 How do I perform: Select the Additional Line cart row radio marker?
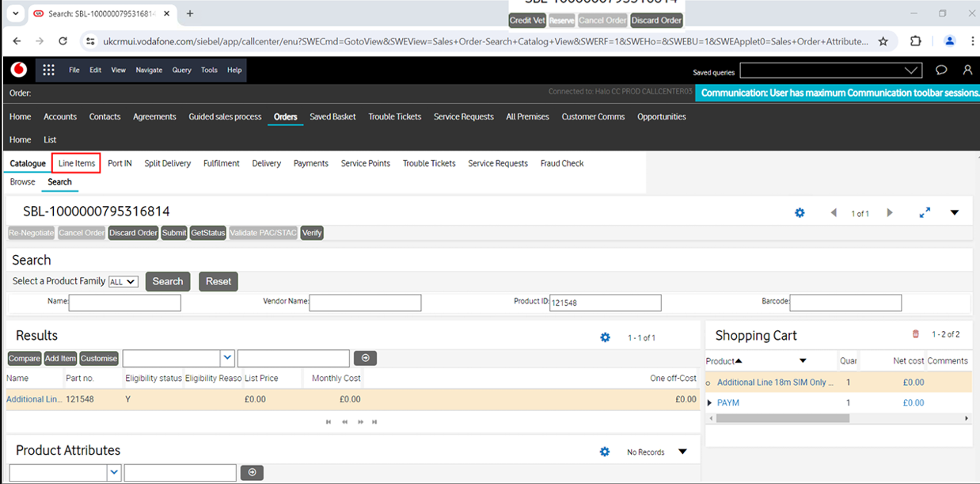[708, 383]
